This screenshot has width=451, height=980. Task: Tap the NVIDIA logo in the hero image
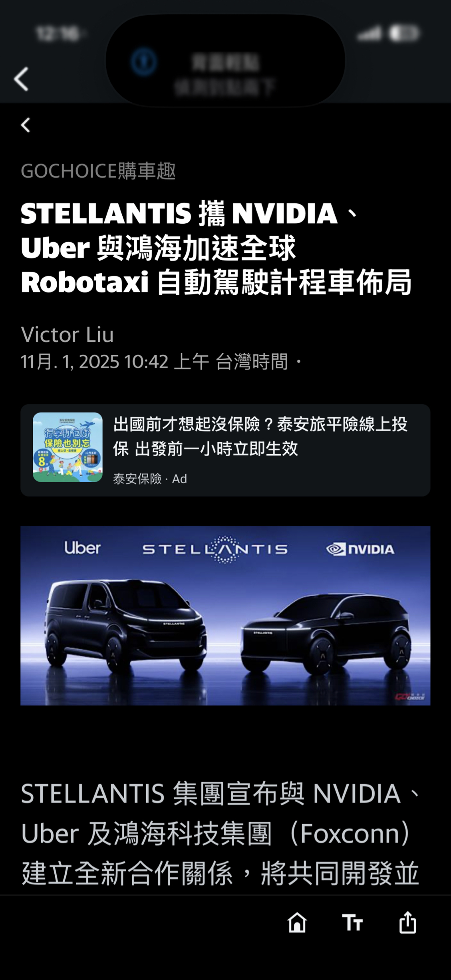point(360,549)
